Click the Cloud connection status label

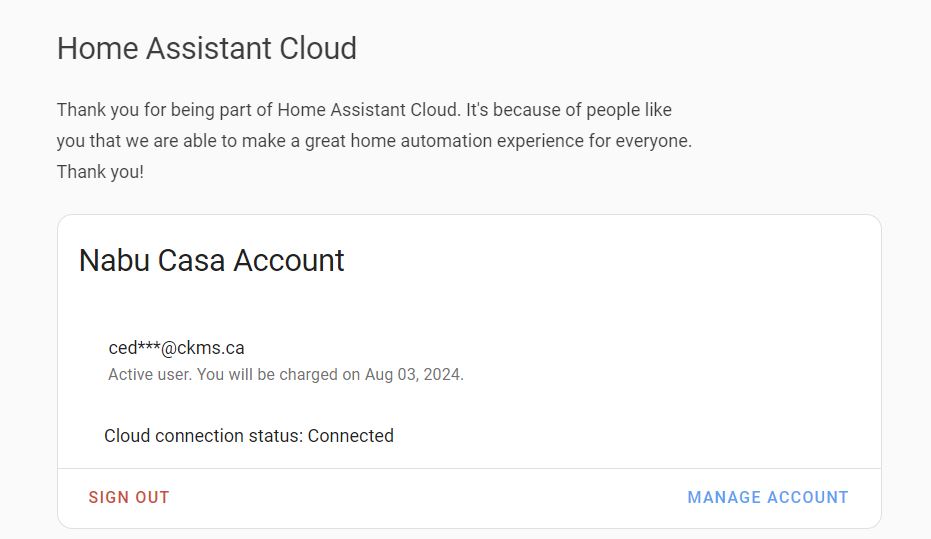coord(203,436)
